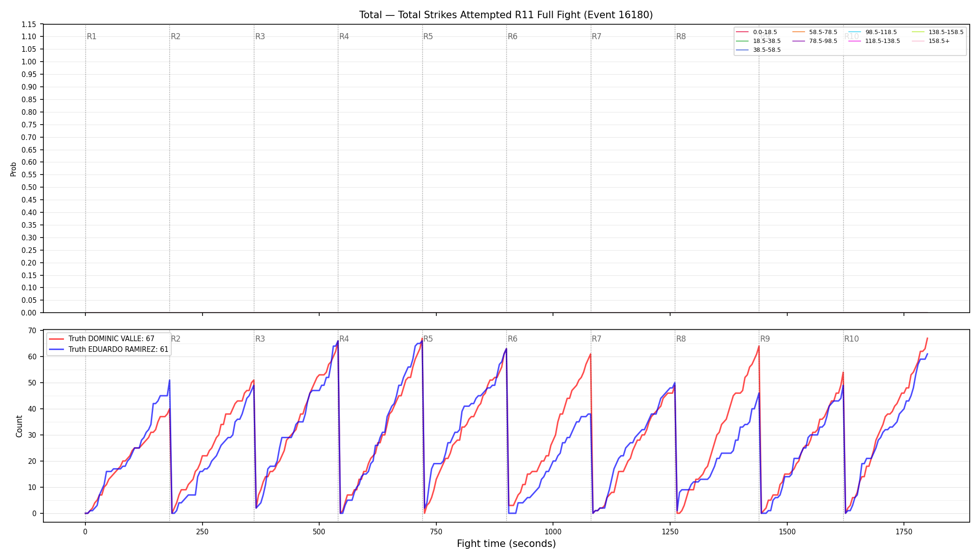Viewport: 980px width, 560px height.
Task: Click the 1250 tick label on the time axis
Action: click(x=670, y=532)
